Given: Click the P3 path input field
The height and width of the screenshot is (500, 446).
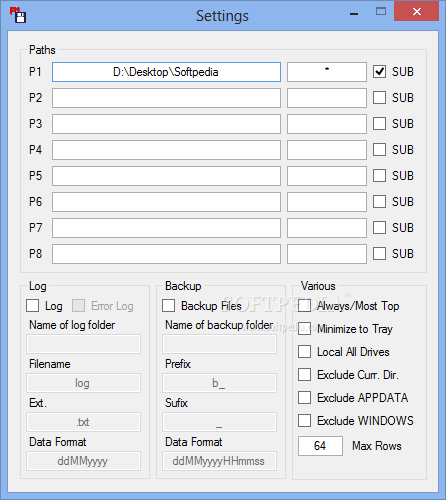Looking at the screenshot, I should (166, 124).
